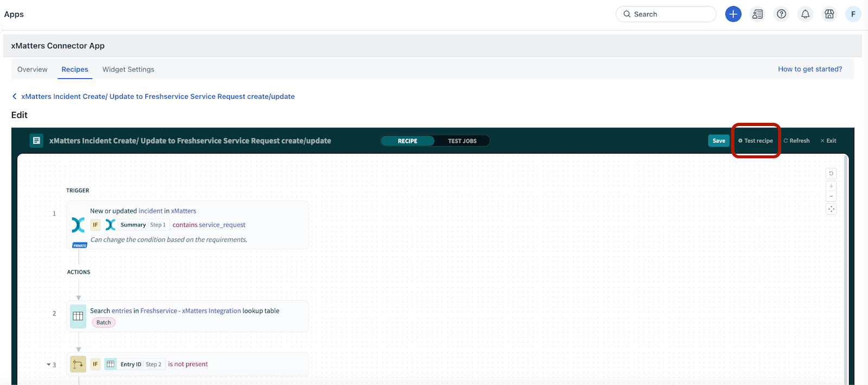This screenshot has width=868, height=385.
Task: Open the Overview tab
Action: tap(32, 69)
